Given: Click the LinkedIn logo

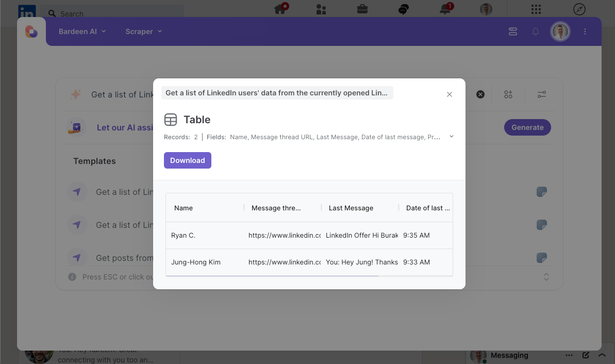Looking at the screenshot, I should [x=27, y=12].
